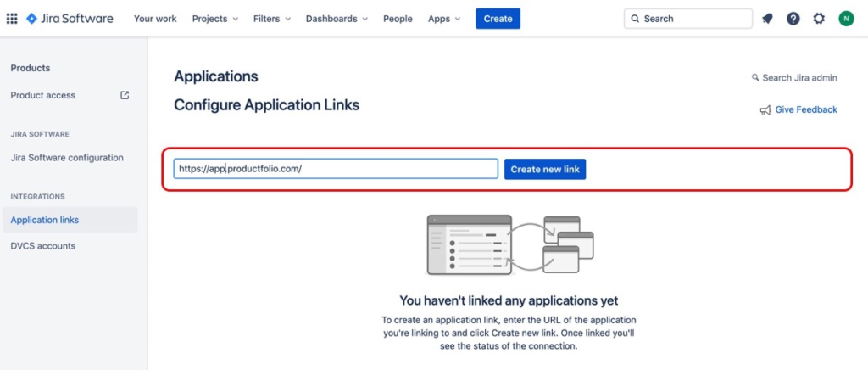Click Create new link button
Viewport: 868px width, 370px height.
pos(545,170)
